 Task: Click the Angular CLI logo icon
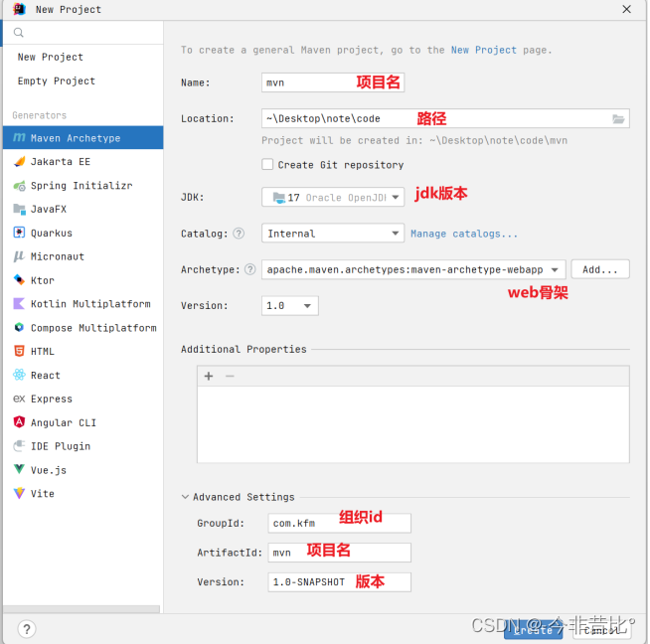pyautogui.click(x=19, y=421)
